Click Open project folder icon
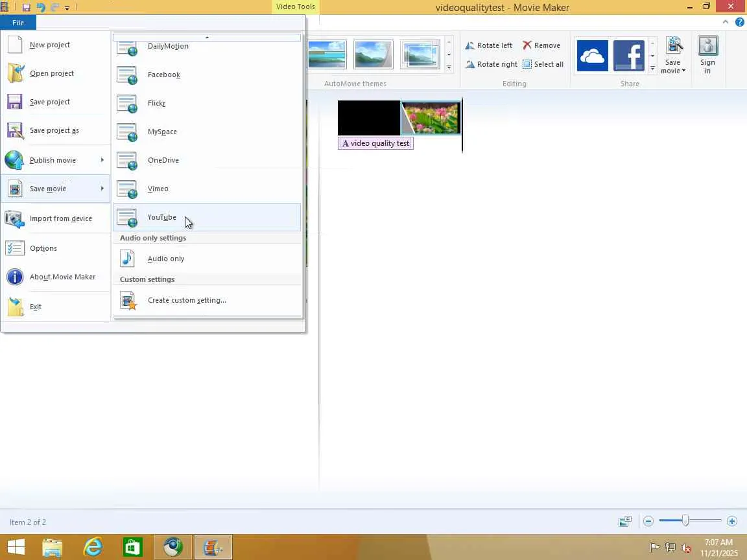 (16, 73)
